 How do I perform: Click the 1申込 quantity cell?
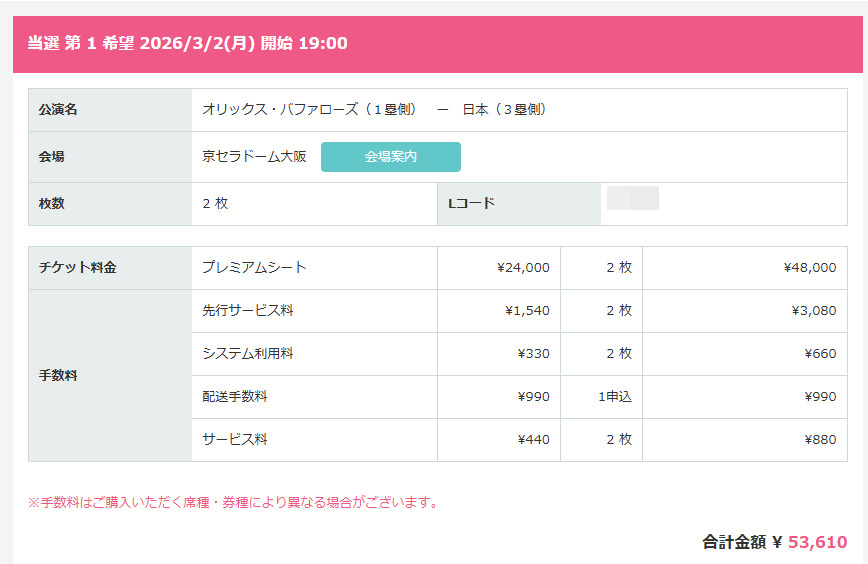614,397
